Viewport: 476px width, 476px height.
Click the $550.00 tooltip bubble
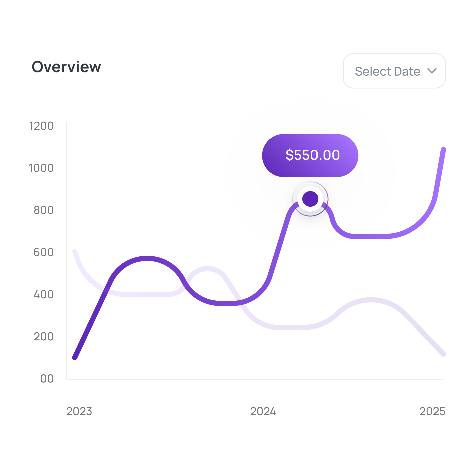310,155
